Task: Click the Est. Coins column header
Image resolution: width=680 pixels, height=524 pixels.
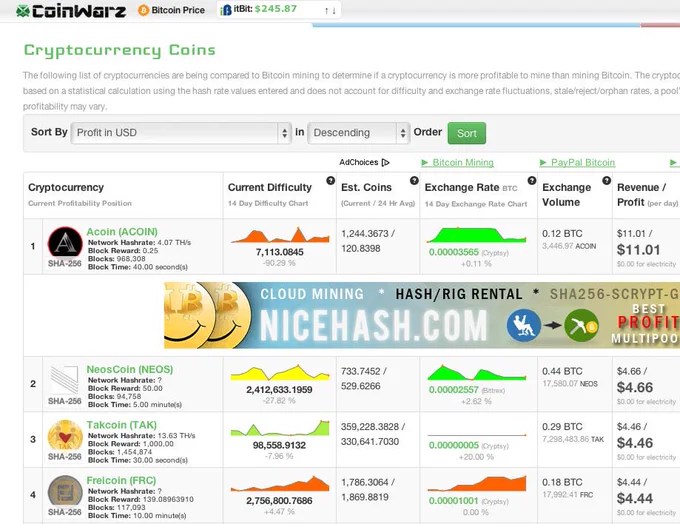Action: [366, 187]
